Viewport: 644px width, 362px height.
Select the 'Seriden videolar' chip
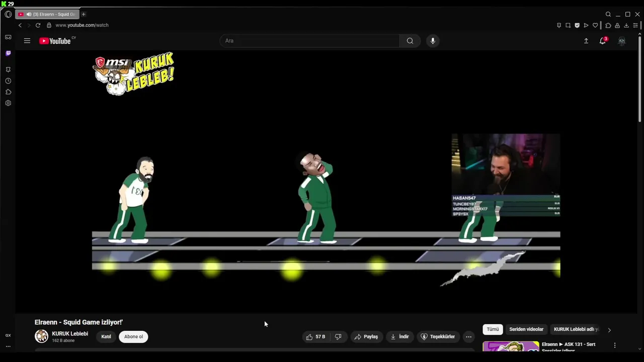[x=526, y=329]
